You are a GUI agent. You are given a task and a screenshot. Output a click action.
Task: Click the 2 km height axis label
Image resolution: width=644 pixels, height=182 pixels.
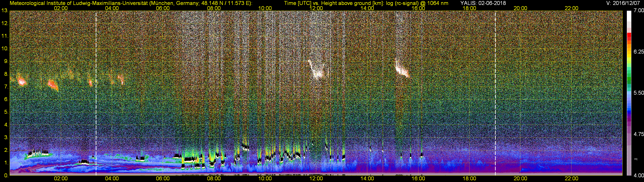(6, 150)
